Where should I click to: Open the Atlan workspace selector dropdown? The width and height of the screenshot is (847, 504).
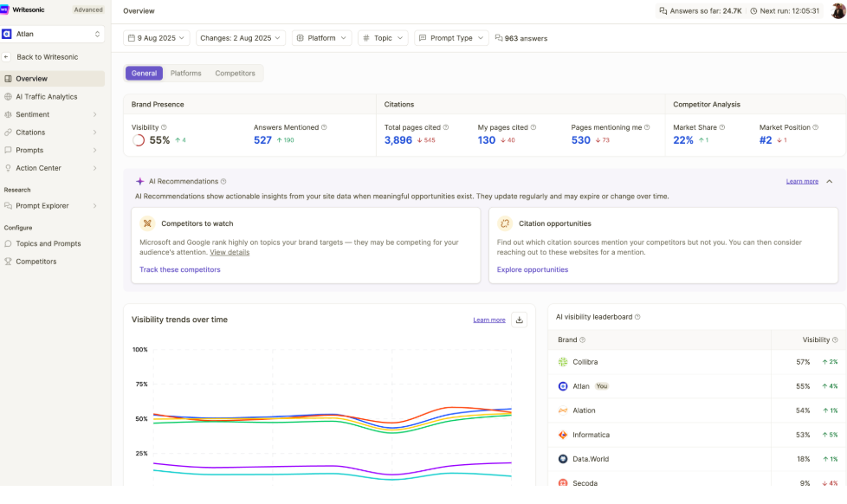click(53, 34)
